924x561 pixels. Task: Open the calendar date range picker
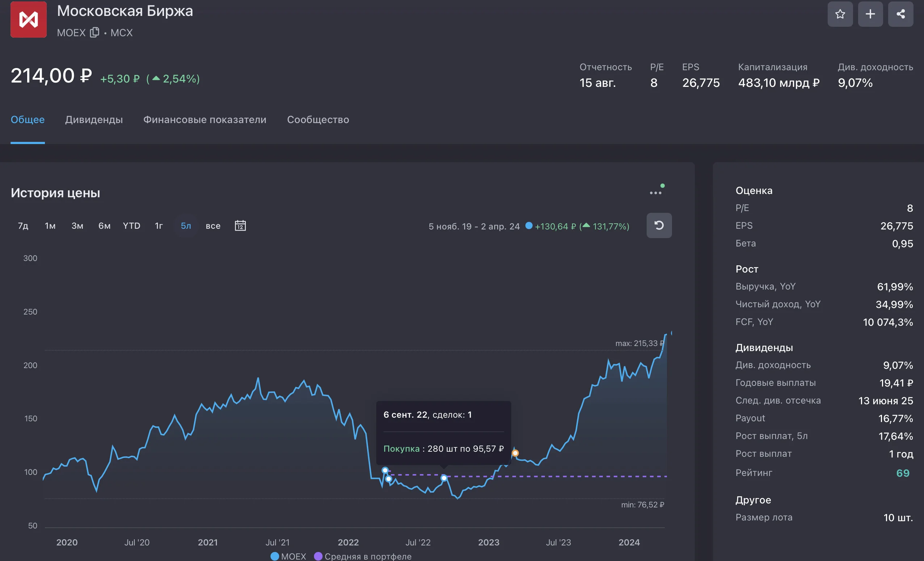[x=240, y=225]
